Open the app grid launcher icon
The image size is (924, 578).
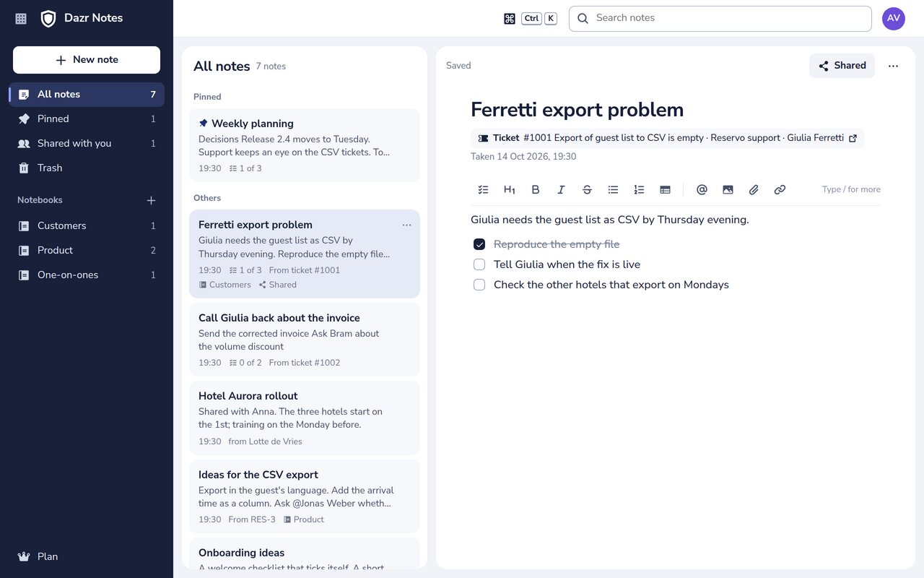click(21, 19)
